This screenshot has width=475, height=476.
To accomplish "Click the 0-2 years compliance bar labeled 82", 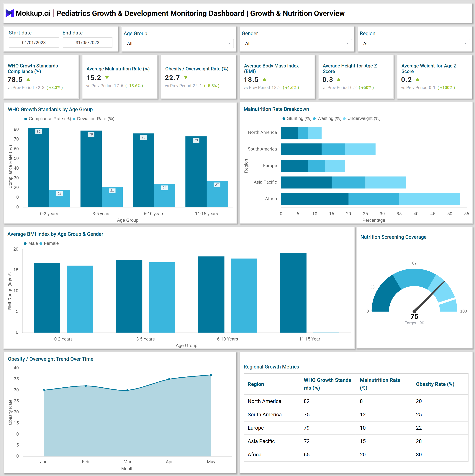I will click(38, 167).
